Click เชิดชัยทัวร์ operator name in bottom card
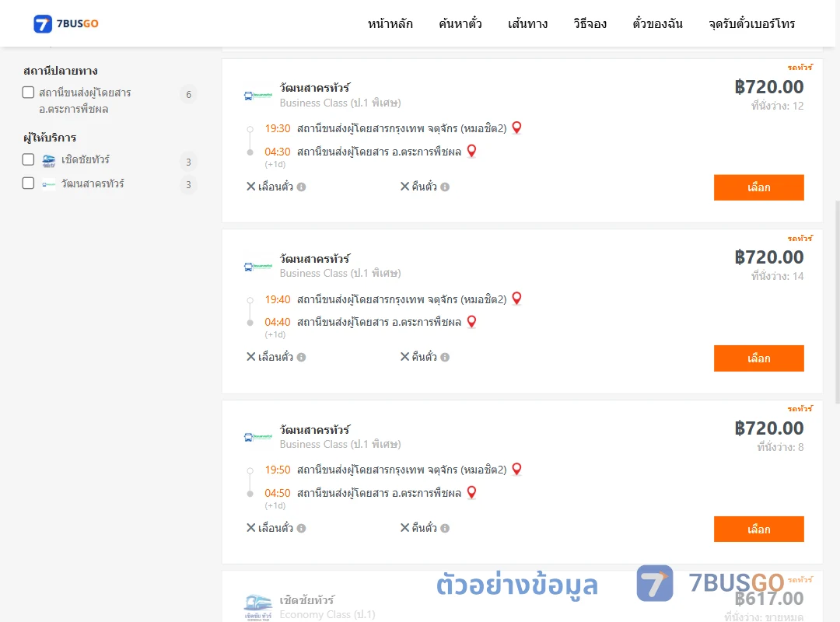This screenshot has height=622, width=840. 307,600
